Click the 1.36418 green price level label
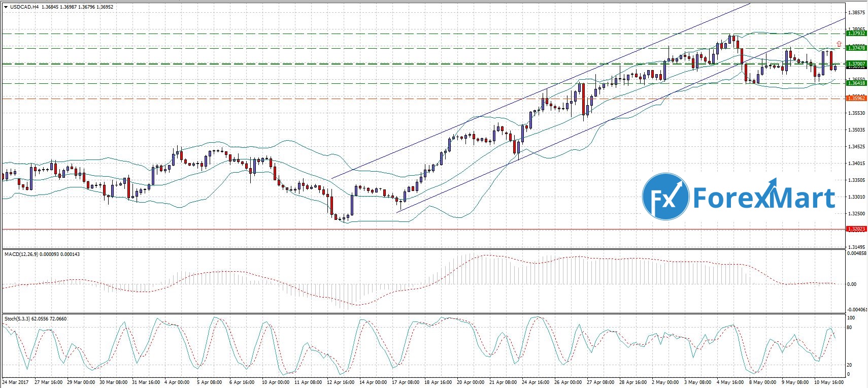Viewport: 868px width, 388px height. coord(856,83)
